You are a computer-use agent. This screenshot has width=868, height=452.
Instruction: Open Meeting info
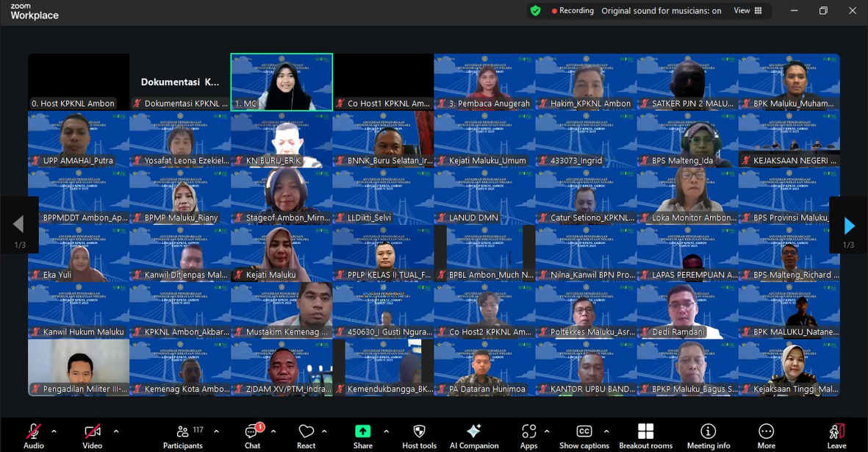(708, 436)
